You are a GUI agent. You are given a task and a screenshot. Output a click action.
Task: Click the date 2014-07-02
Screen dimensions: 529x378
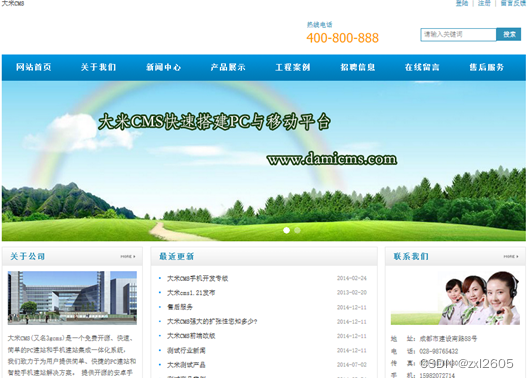click(x=352, y=365)
